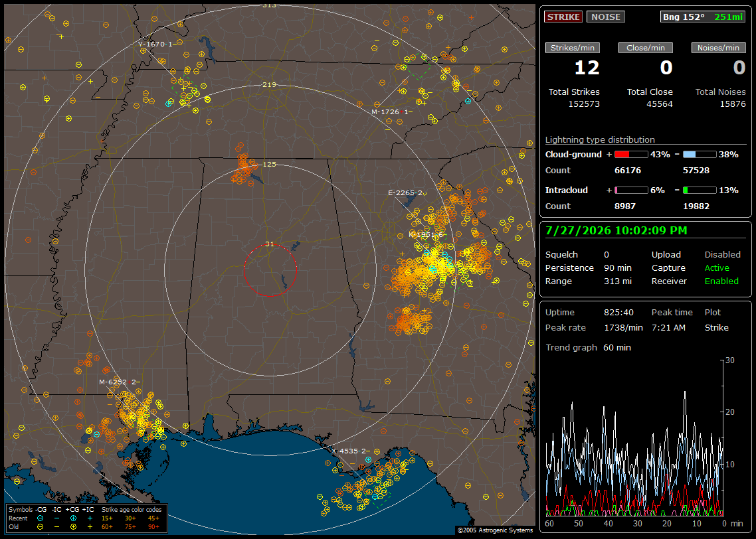This screenshot has height=539, width=756.
Task: Toggle the NOISE indicator button
Action: click(x=606, y=17)
